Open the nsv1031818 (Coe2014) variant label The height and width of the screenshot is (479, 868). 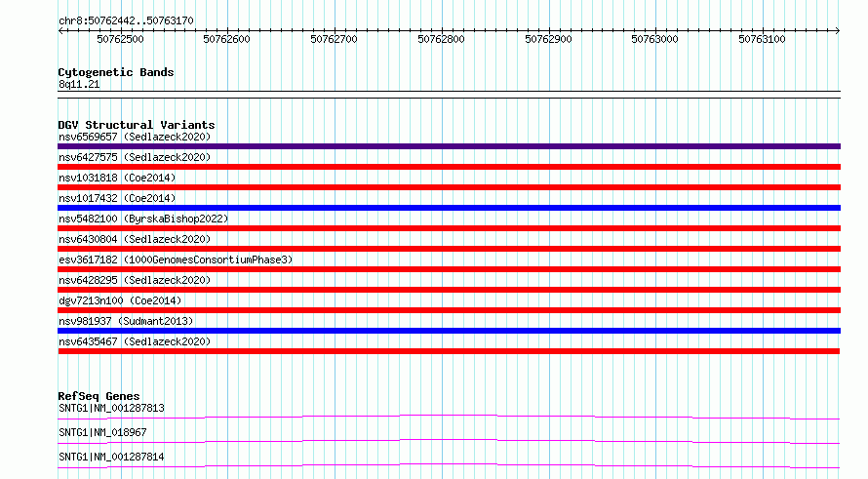click(x=117, y=178)
